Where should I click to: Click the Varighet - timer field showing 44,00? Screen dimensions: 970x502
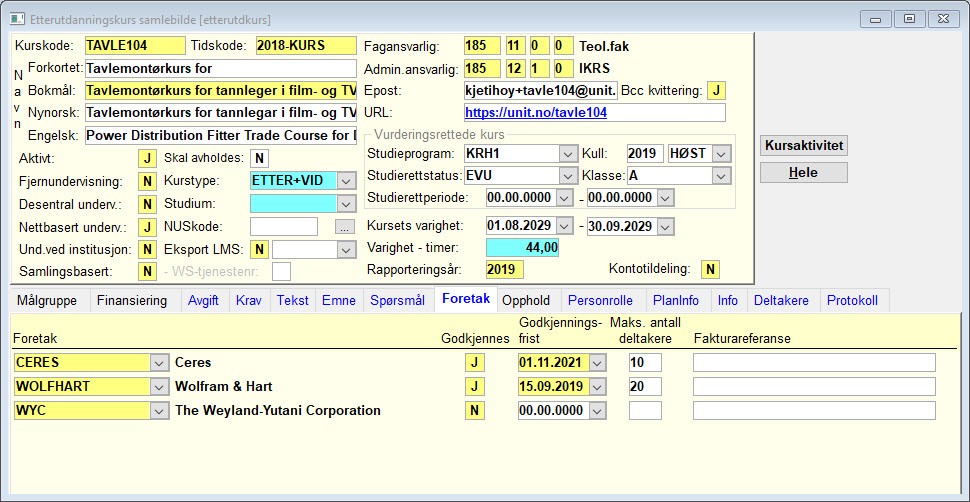pos(523,248)
